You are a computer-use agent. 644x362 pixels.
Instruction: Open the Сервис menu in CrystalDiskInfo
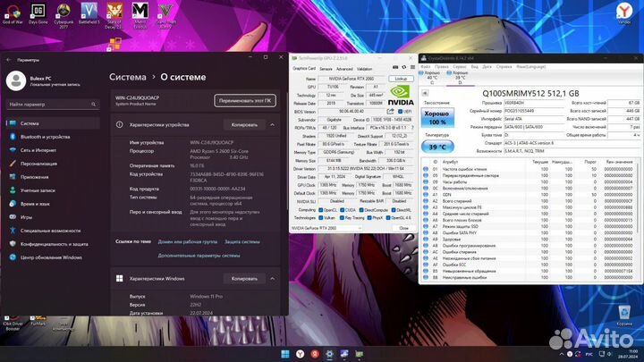[459, 66]
